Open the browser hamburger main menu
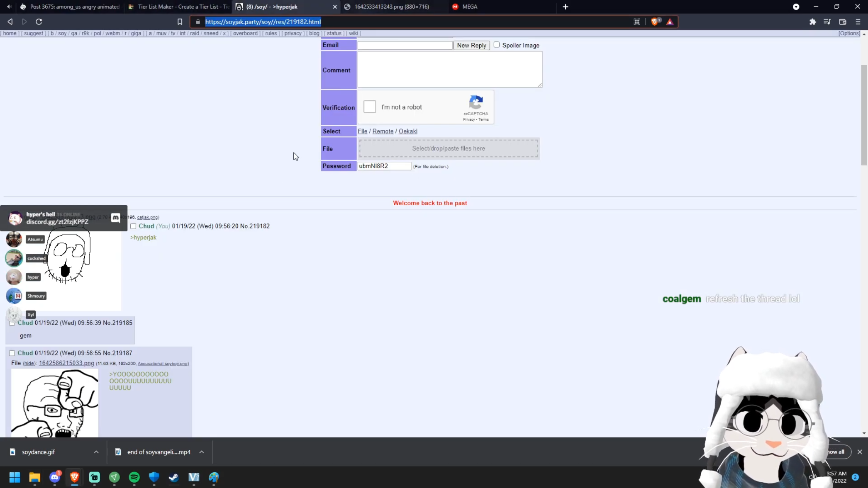The image size is (868, 488). point(858,22)
